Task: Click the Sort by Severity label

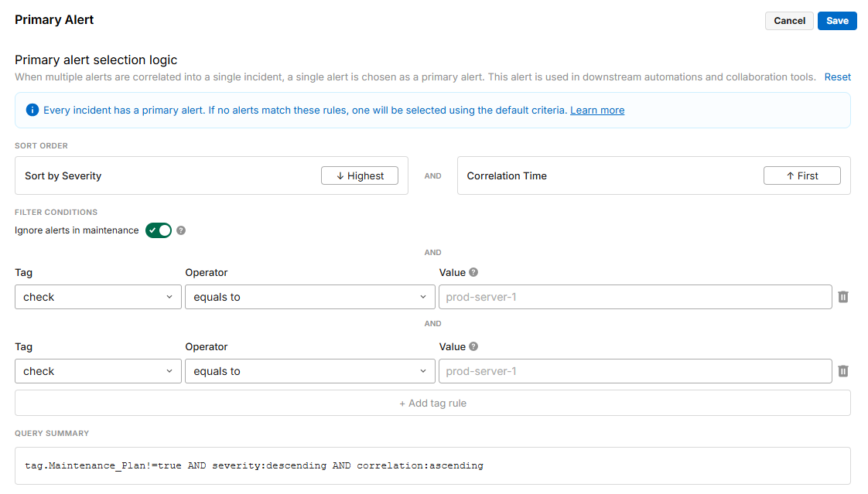Action: [63, 176]
